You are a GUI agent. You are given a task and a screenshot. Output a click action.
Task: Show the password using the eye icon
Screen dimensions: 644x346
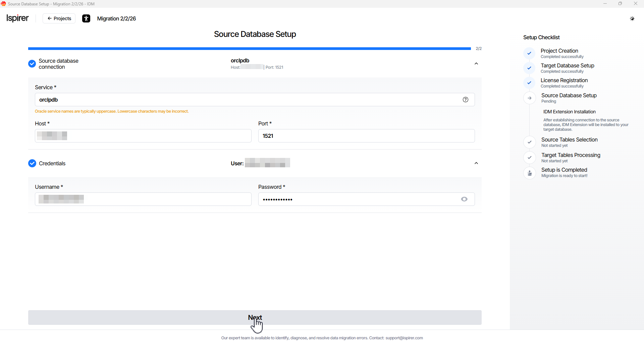464,199
